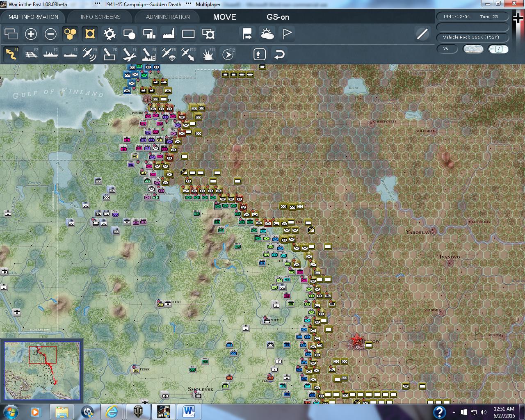
Task: Click the flag with arrow icon
Action: pos(247,34)
